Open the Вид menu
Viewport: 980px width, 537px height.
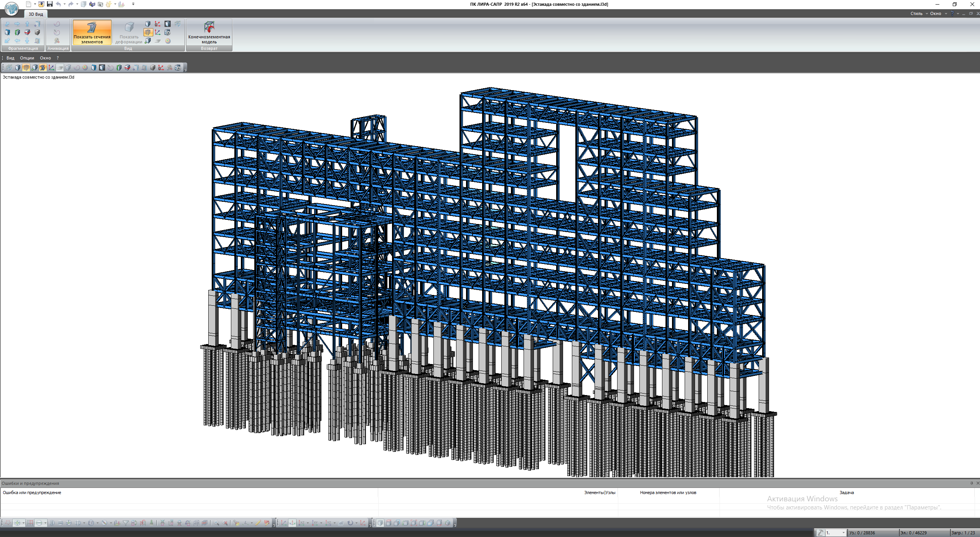coord(10,58)
